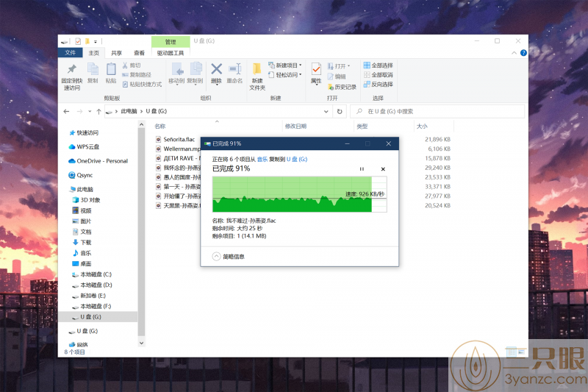Switch to large icons view in status bar
This screenshot has width=588, height=392.
(x=521, y=352)
